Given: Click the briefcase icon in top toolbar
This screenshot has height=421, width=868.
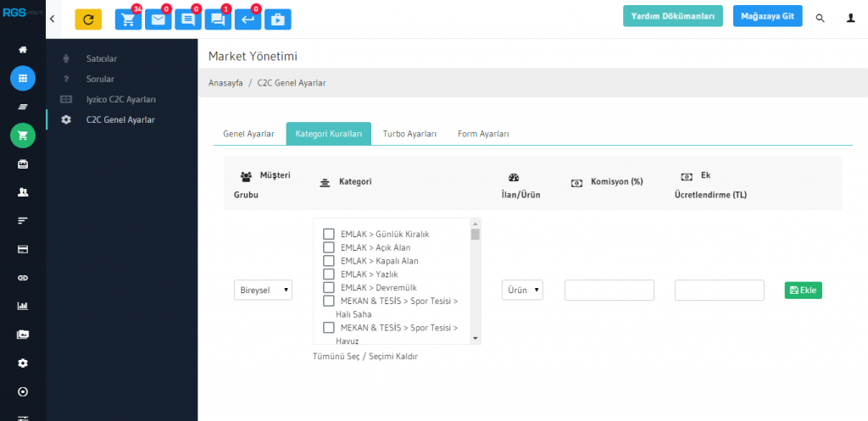Looking at the screenshot, I should point(277,19).
